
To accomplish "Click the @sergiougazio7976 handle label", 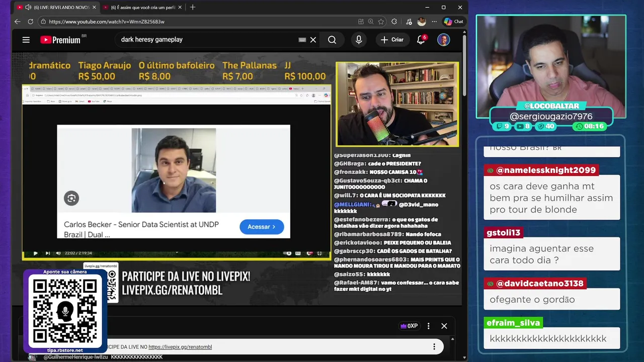I will pyautogui.click(x=551, y=116).
